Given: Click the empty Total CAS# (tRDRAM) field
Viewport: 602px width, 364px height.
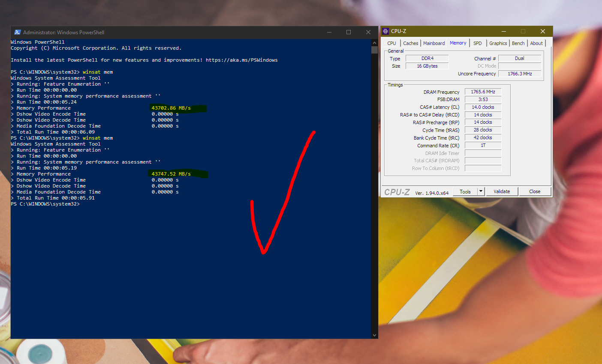Looking at the screenshot, I should tap(483, 161).
